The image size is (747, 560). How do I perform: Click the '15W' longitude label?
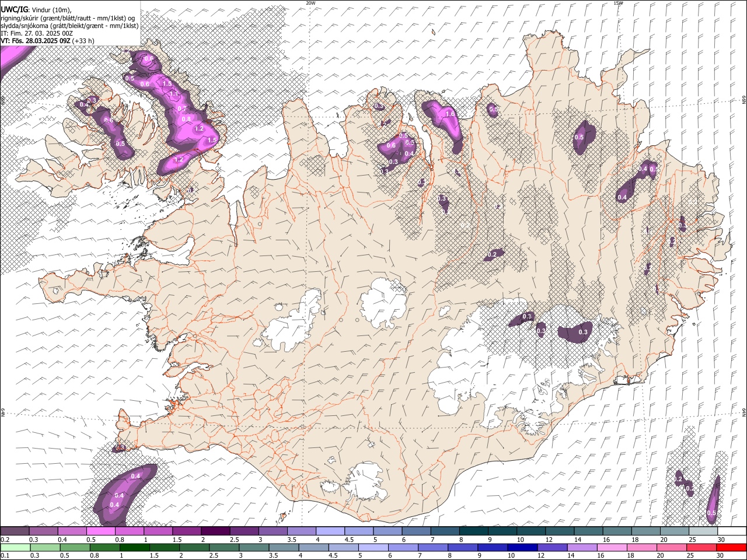[x=618, y=3]
